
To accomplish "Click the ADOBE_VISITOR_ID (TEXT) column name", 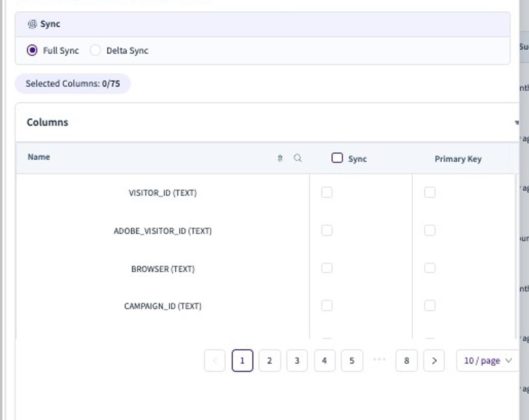I will (163, 231).
